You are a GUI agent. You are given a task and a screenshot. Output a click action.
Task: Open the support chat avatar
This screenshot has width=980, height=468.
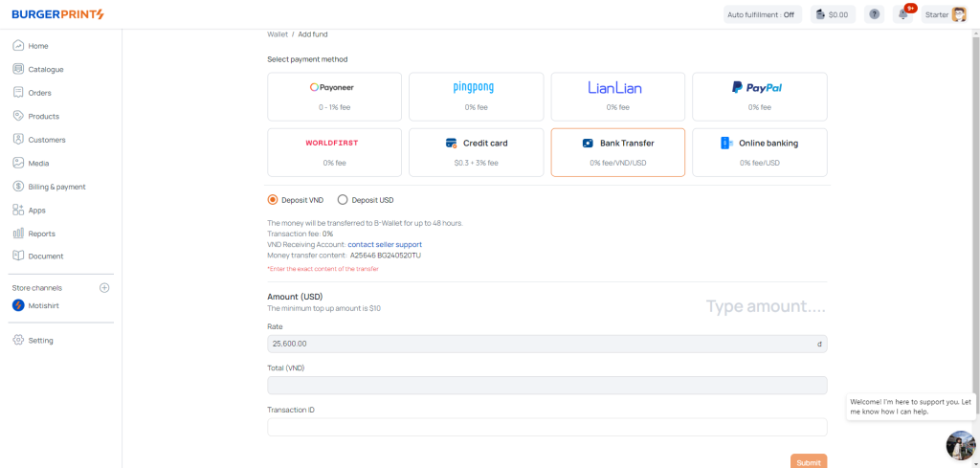960,445
